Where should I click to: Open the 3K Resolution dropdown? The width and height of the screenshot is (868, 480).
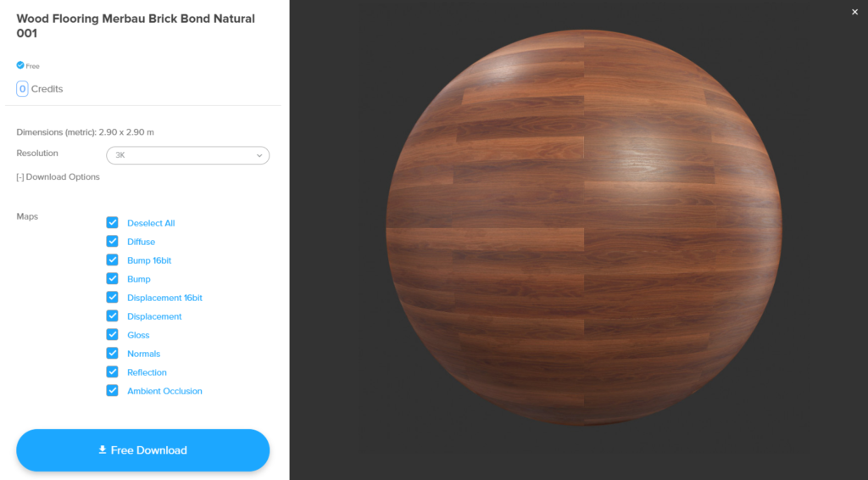tap(187, 155)
